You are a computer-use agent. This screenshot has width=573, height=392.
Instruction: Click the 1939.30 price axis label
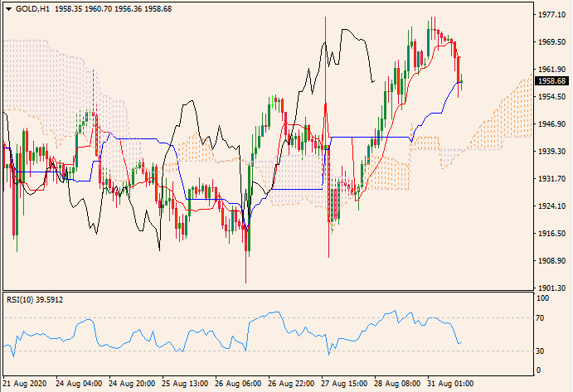pyautogui.click(x=551, y=151)
